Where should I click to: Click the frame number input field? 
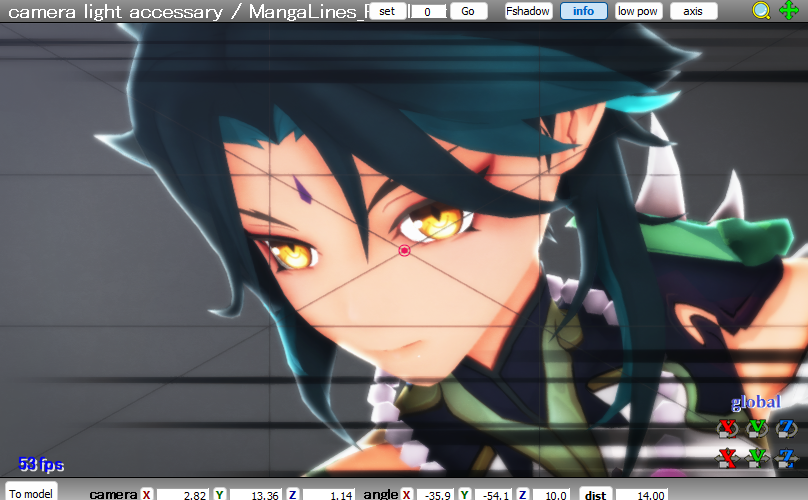click(x=428, y=11)
